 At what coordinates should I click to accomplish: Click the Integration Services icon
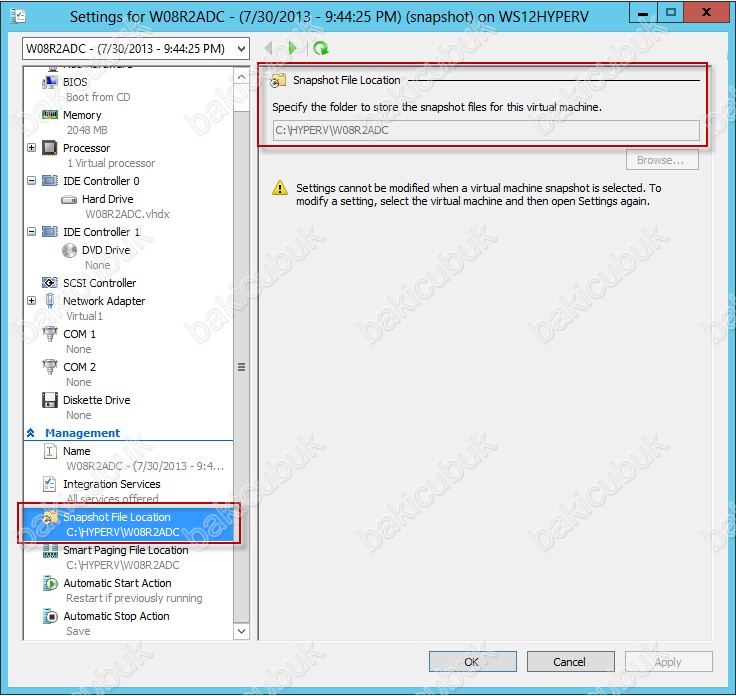(x=50, y=484)
